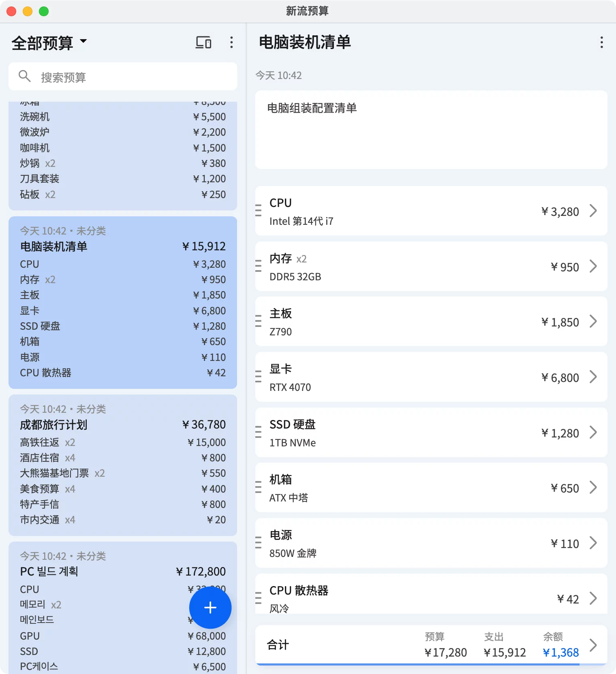Click the devices layout icon in sidebar header
This screenshot has width=616, height=674.
(203, 42)
